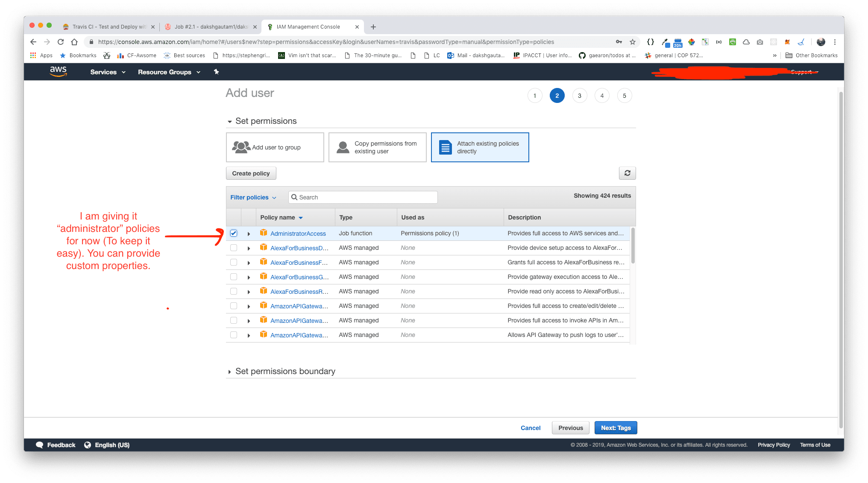Collapse the Set permissions section
868x483 pixels.
tap(229, 121)
